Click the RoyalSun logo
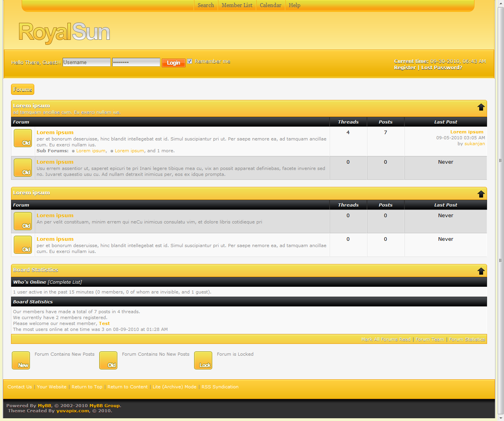The image size is (504, 421). (64, 33)
